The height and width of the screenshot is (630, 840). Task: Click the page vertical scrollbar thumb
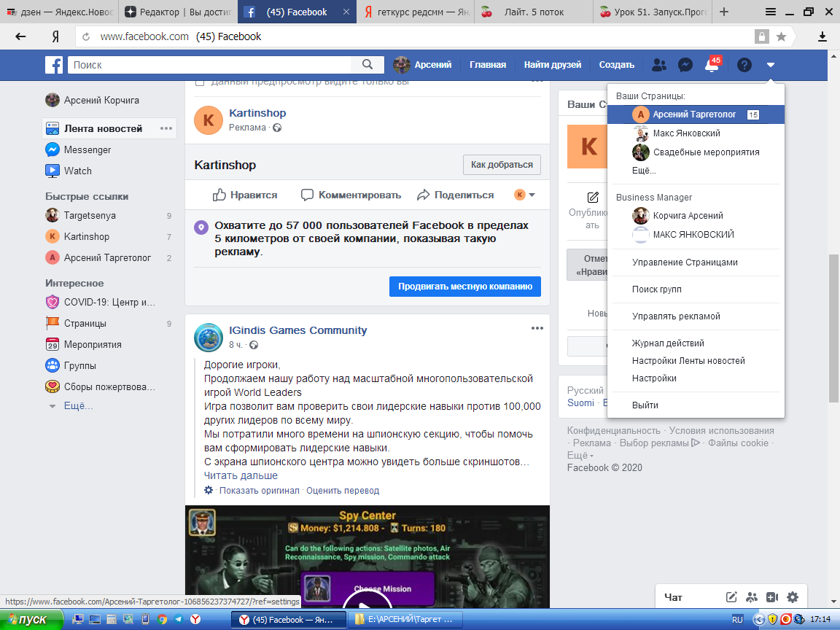tap(833, 328)
